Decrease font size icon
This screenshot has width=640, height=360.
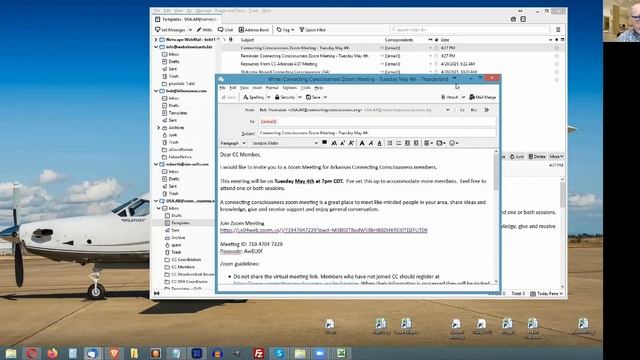334,143
